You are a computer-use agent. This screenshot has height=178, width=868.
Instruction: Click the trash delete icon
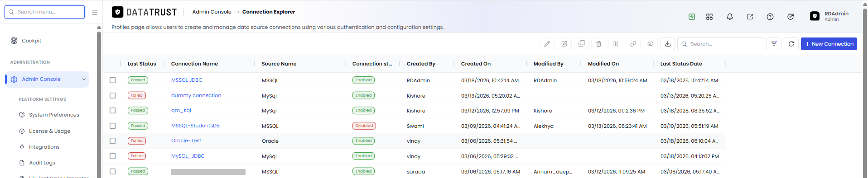pyautogui.click(x=598, y=44)
